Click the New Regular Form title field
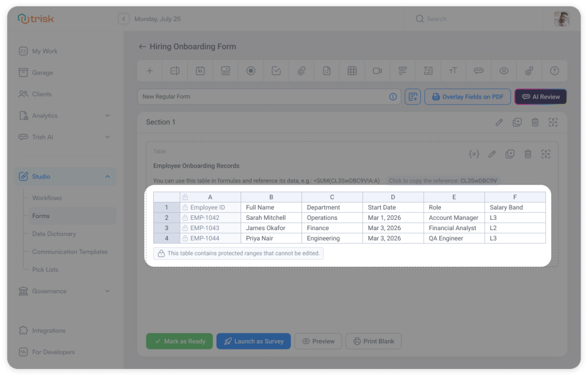The width and height of the screenshot is (588, 377). (x=230, y=96)
